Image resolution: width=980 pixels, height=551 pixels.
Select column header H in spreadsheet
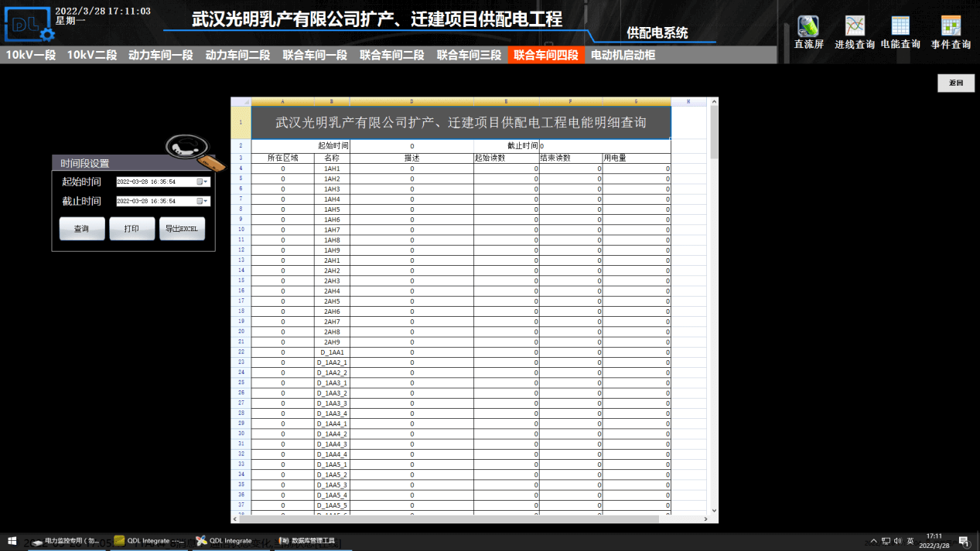click(x=688, y=101)
